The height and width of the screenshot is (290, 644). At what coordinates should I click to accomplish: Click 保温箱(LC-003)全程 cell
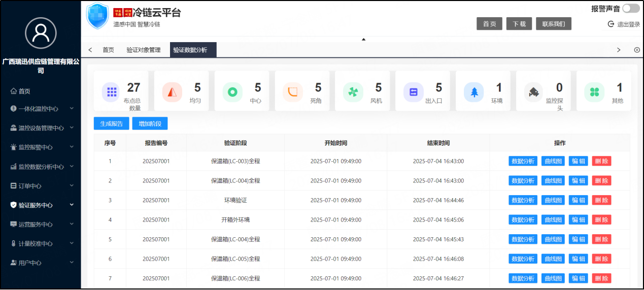(235, 161)
